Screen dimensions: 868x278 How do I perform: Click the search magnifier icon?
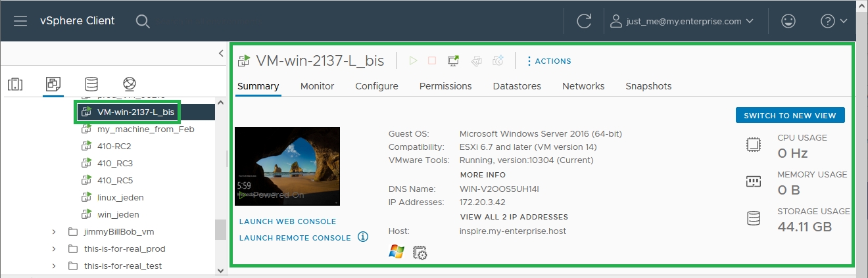[143, 21]
